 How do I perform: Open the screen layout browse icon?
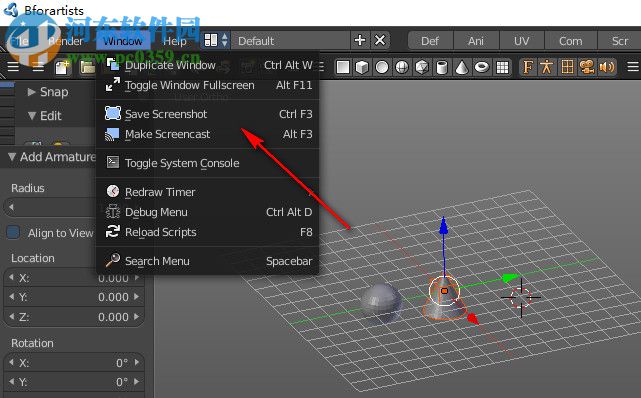215,40
